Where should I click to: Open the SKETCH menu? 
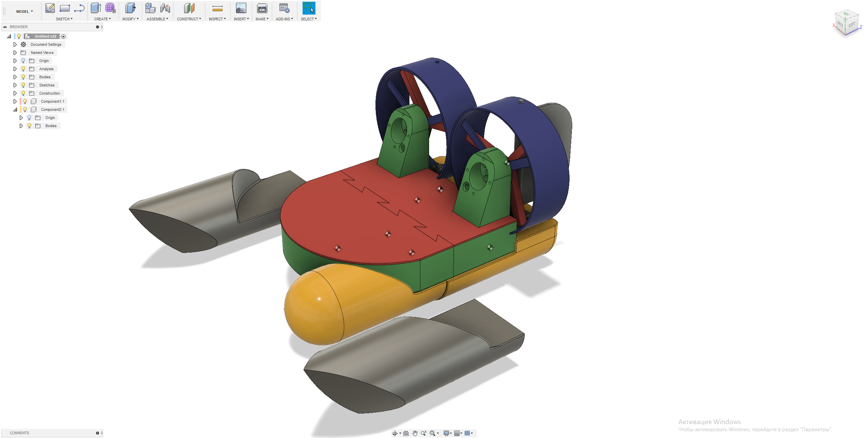[64, 19]
